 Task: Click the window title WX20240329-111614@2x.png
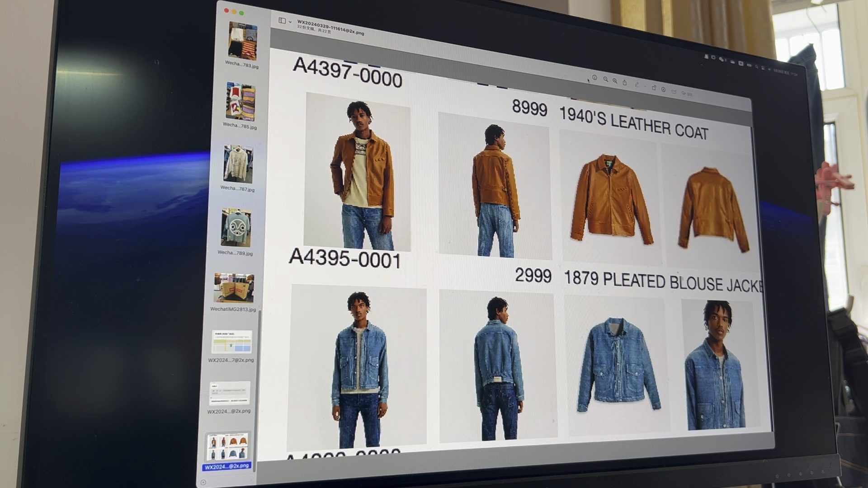pos(330,27)
